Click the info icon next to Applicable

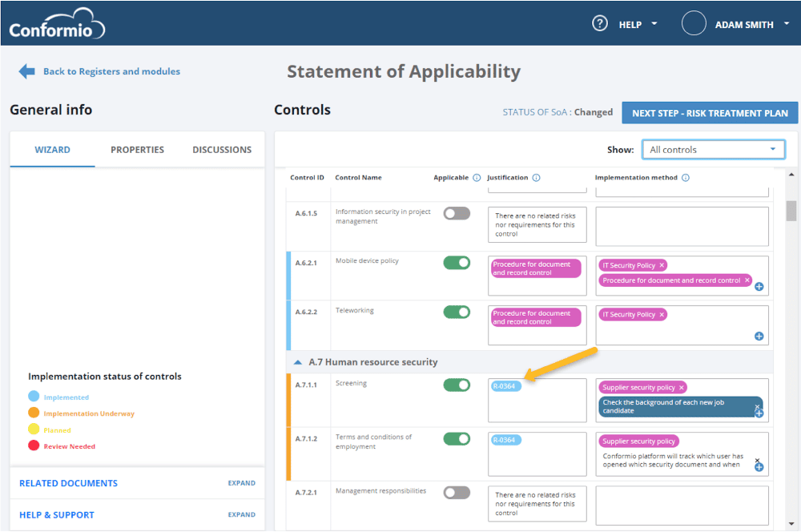point(477,178)
